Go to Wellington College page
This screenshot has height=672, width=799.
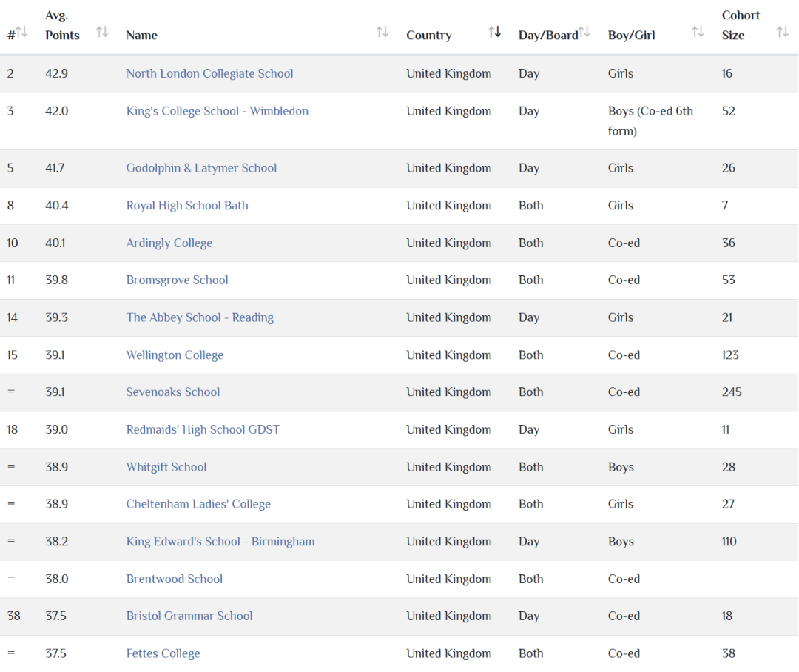pyautogui.click(x=175, y=355)
